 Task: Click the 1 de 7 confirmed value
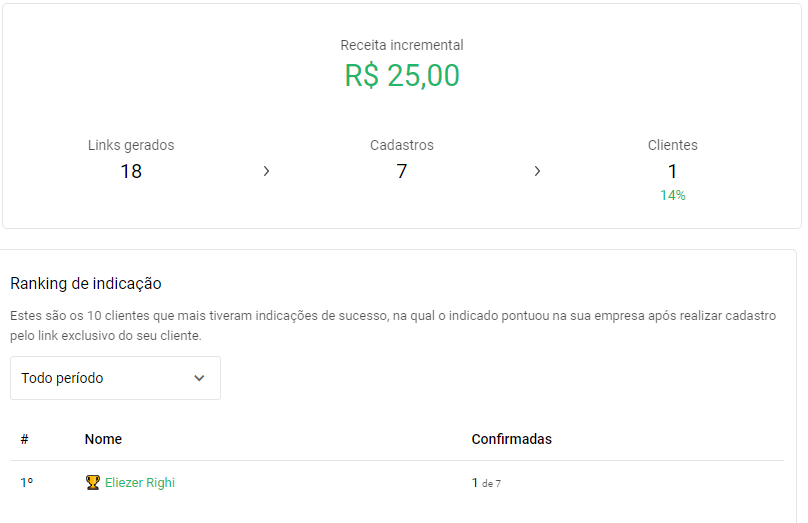pyautogui.click(x=486, y=483)
